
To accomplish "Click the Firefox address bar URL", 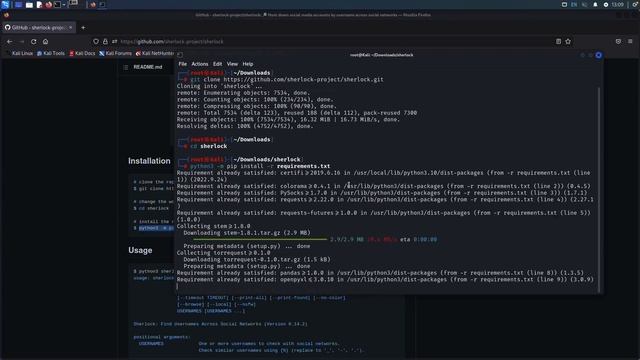I will (x=172, y=41).
